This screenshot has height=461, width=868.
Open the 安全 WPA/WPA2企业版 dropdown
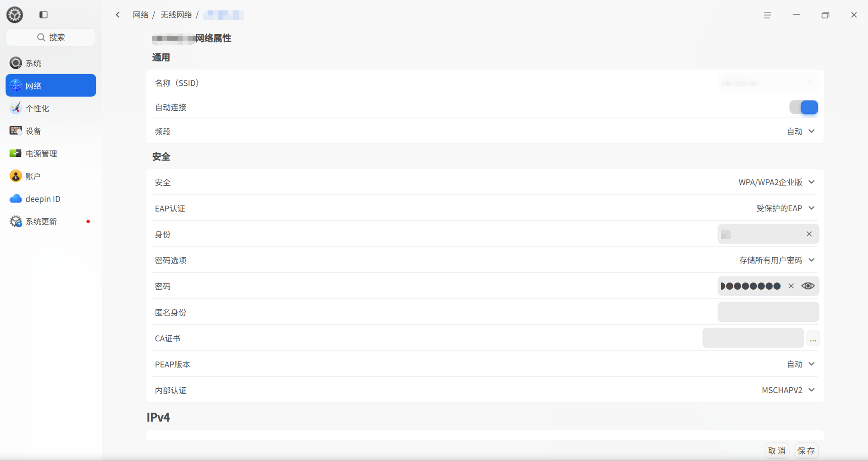point(776,182)
